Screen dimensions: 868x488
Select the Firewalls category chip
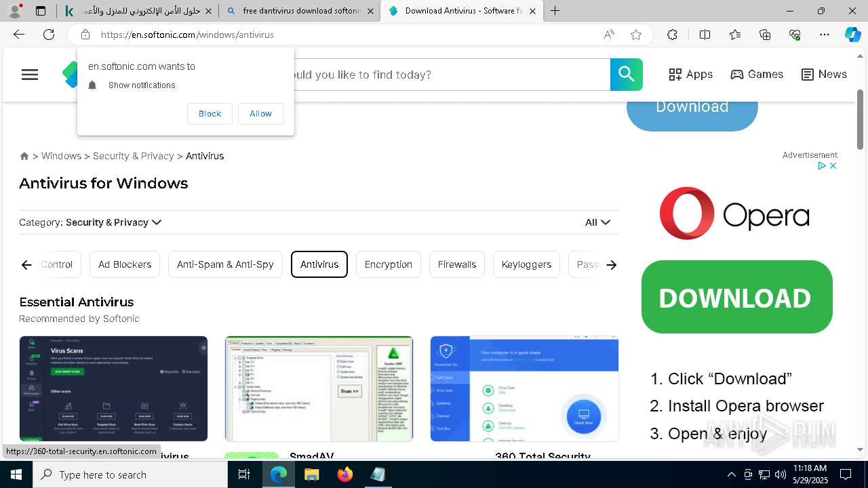pyautogui.click(x=457, y=264)
